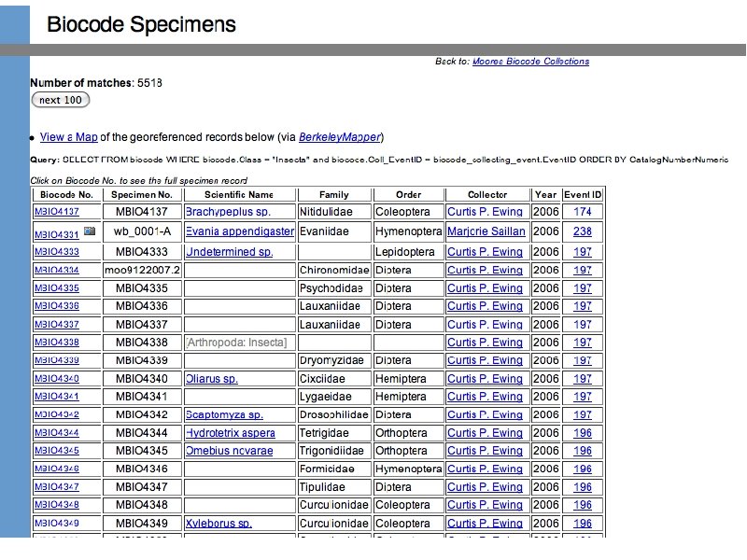Open event ID 238
Viewport: 747px width, 560px height.
tap(583, 231)
